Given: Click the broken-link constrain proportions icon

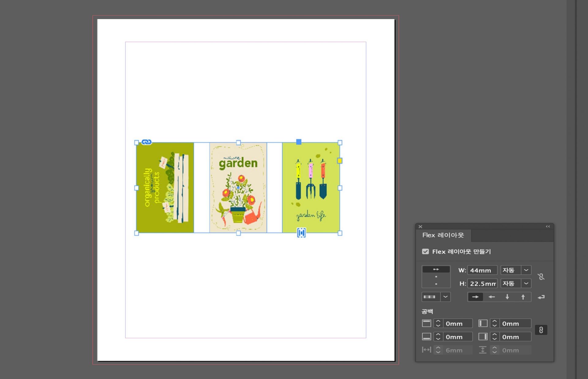Looking at the screenshot, I should click(541, 277).
